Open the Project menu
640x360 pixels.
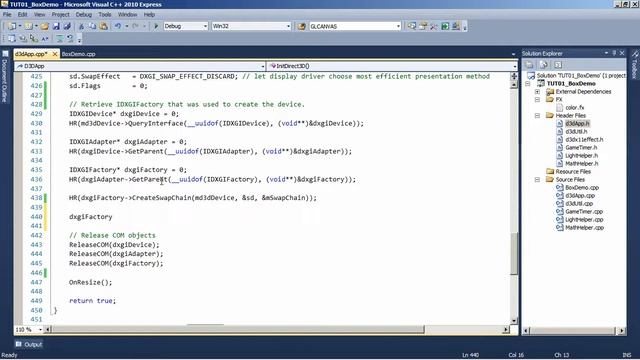(x=60, y=14)
